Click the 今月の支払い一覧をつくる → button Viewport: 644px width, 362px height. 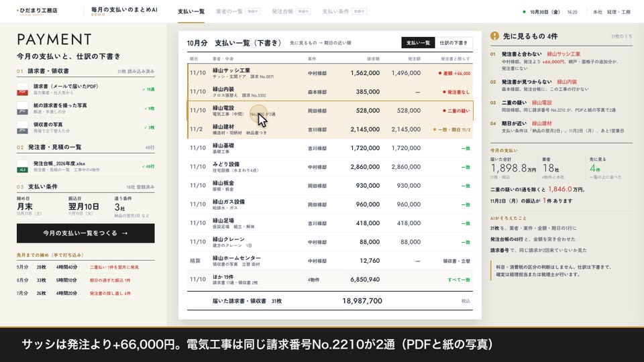point(85,233)
